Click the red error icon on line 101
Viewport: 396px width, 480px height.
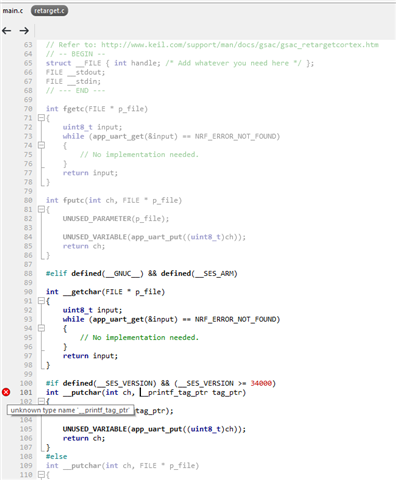(x=6, y=392)
